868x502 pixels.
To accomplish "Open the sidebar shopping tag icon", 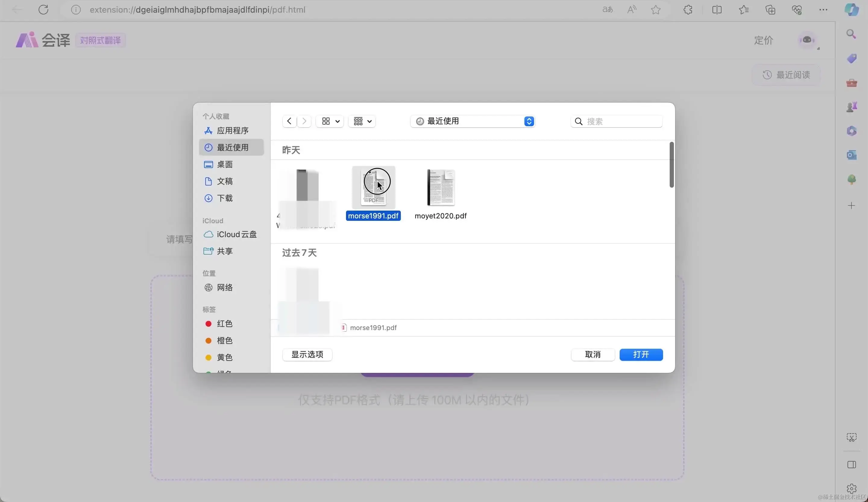I will coord(851,58).
